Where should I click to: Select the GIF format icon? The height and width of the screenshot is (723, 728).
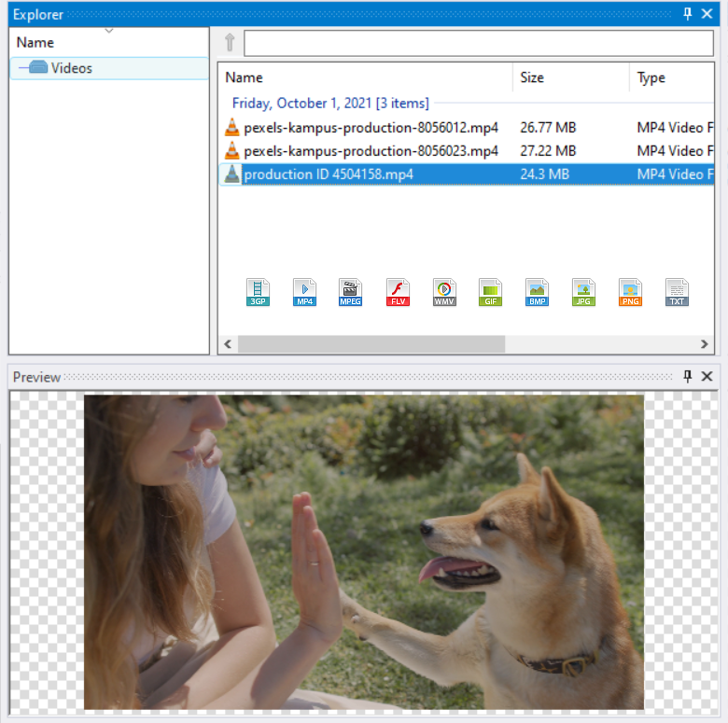click(x=490, y=292)
